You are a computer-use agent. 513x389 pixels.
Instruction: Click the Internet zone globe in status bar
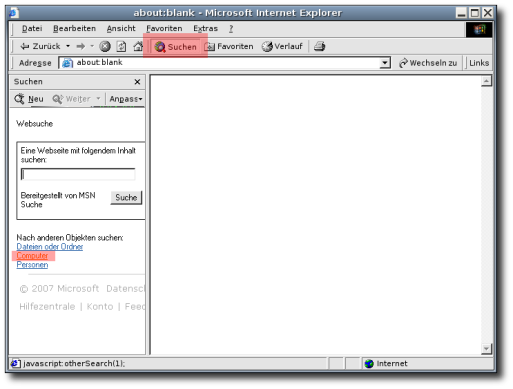click(369, 364)
